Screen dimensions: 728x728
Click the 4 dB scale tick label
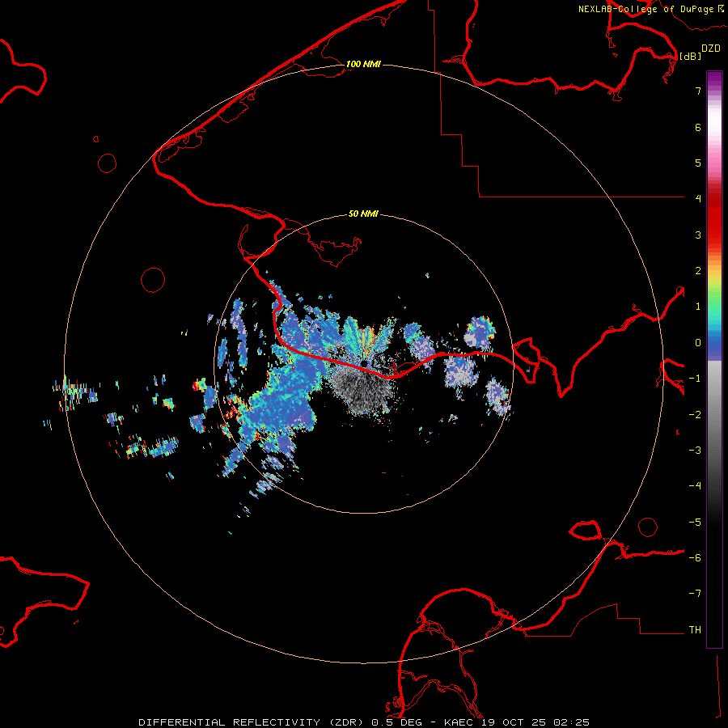698,199
